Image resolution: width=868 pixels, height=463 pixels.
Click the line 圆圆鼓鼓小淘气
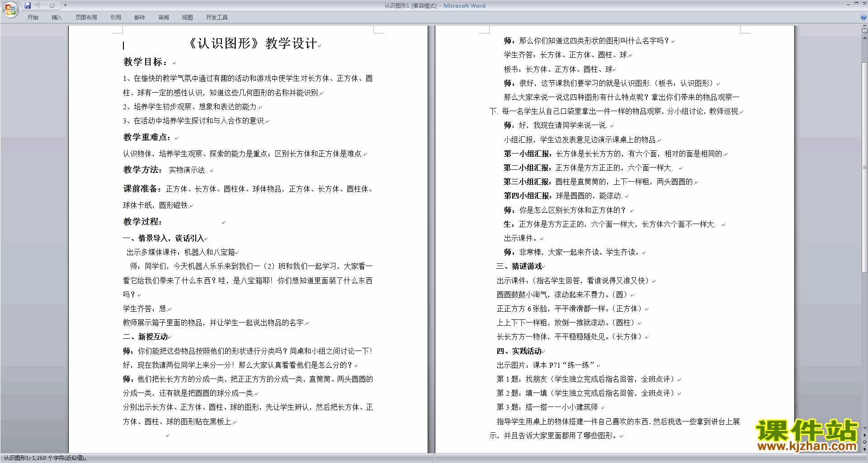(x=562, y=295)
